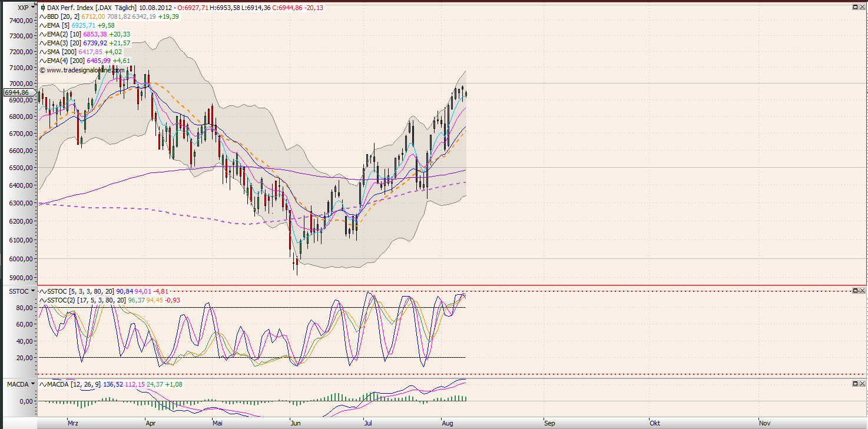Image resolution: width=868 pixels, height=429 pixels.
Task: Open the www.tradesignalonline.com link
Action: pos(82,70)
